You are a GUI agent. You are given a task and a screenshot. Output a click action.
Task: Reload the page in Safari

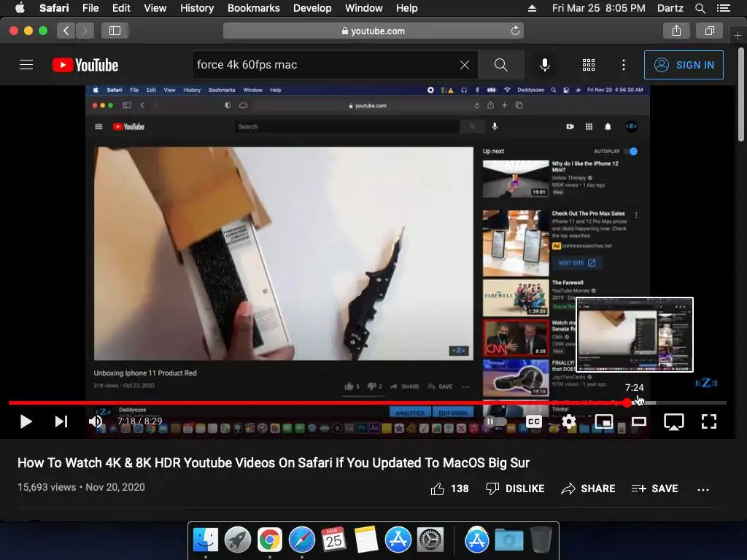pyautogui.click(x=515, y=31)
